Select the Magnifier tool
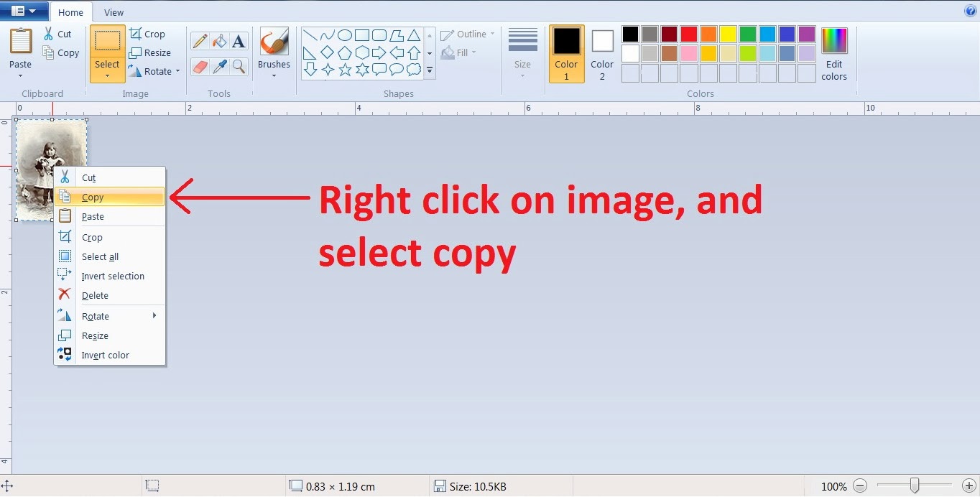Viewport: 980px width, 497px height. 239,67
